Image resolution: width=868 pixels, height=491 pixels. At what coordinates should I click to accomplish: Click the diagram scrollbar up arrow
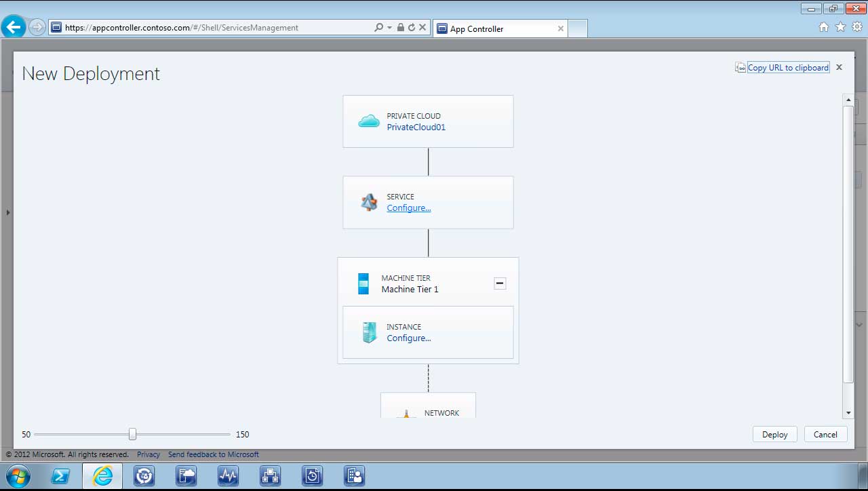tap(848, 100)
